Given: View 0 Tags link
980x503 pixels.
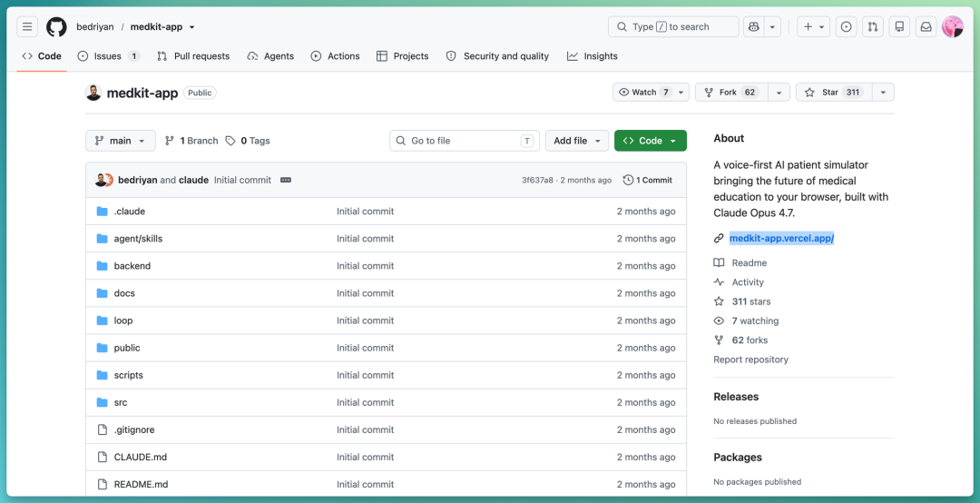Looking at the screenshot, I should click(x=248, y=141).
